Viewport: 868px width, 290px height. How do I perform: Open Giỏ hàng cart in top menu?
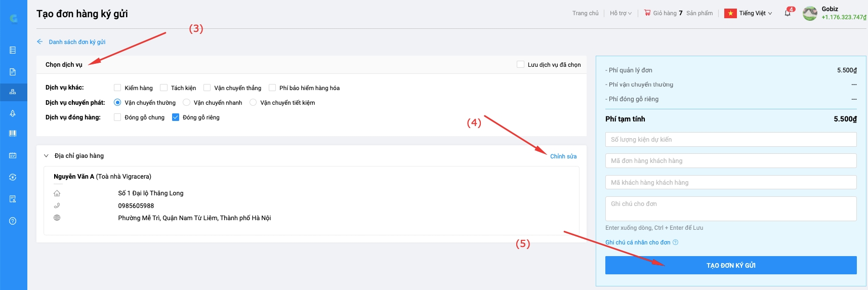click(663, 13)
